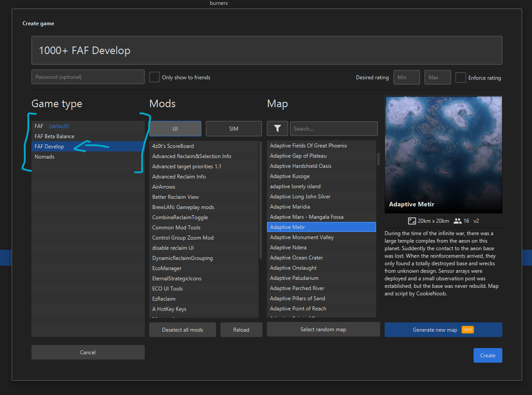Select CombineReclaimToggle mod
Image resolution: width=532 pixels, height=395 pixels.
[x=204, y=217]
